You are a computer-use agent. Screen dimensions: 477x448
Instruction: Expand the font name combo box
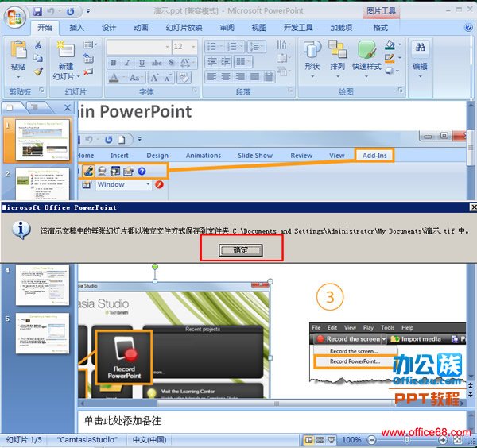(167, 47)
